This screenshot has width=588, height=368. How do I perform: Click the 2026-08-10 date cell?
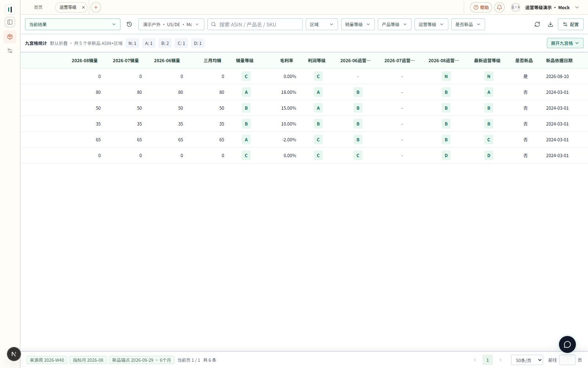click(x=557, y=77)
